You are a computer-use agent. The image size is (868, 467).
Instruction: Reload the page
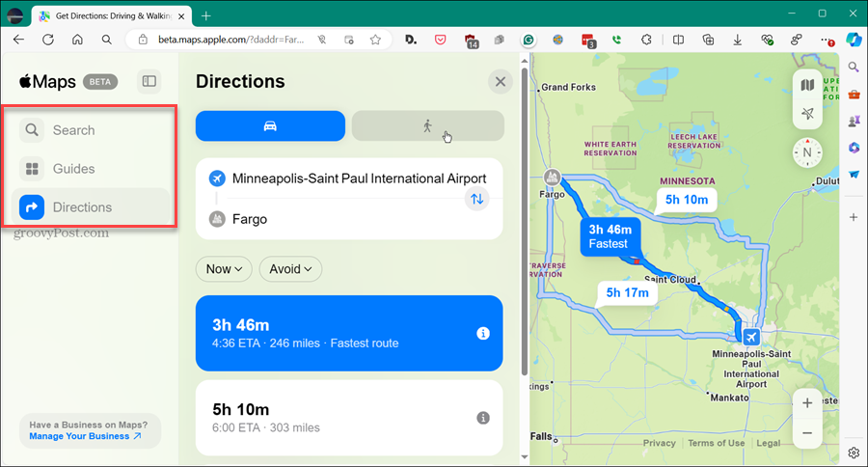48,40
